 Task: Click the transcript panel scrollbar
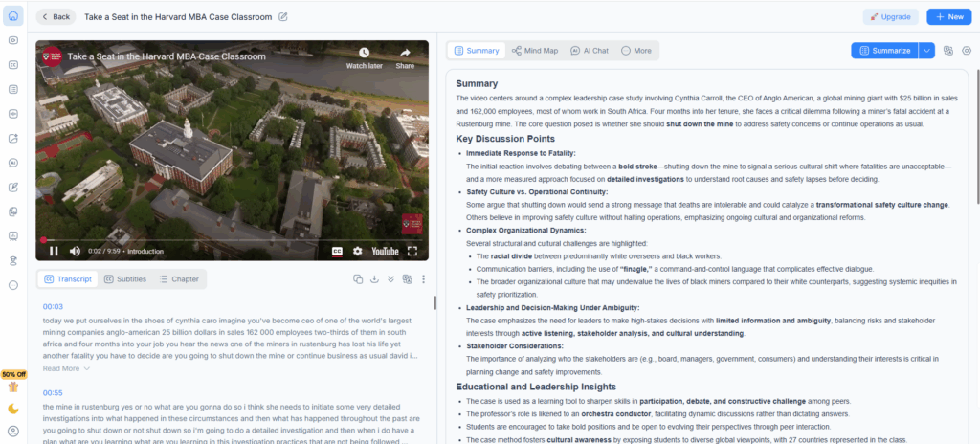[434, 302]
